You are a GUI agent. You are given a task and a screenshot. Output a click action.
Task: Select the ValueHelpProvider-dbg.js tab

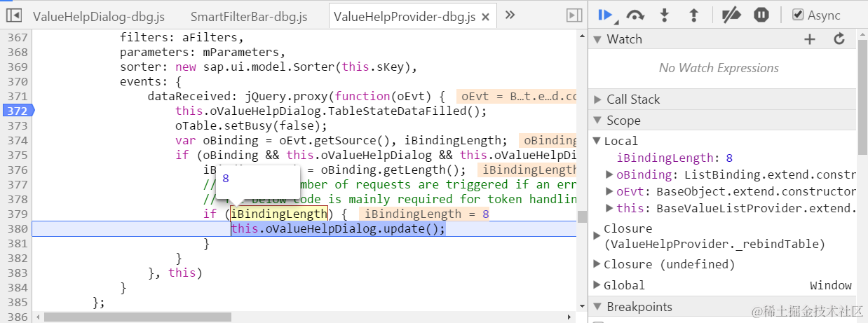point(411,16)
